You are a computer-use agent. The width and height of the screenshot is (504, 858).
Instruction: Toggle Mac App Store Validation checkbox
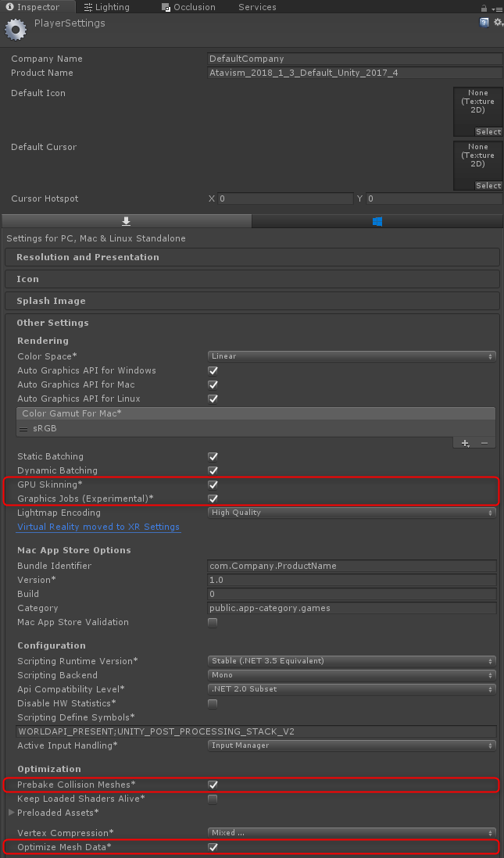(x=213, y=622)
